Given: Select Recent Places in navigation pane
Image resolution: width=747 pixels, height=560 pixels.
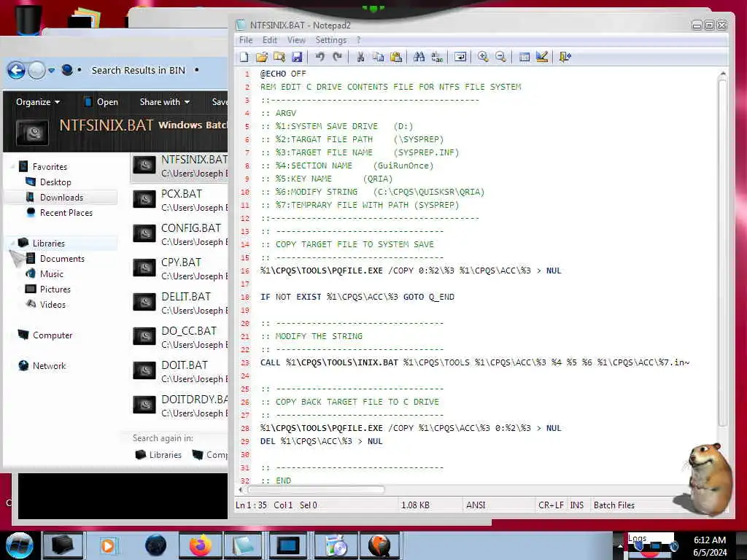Looking at the screenshot, I should click(66, 212).
